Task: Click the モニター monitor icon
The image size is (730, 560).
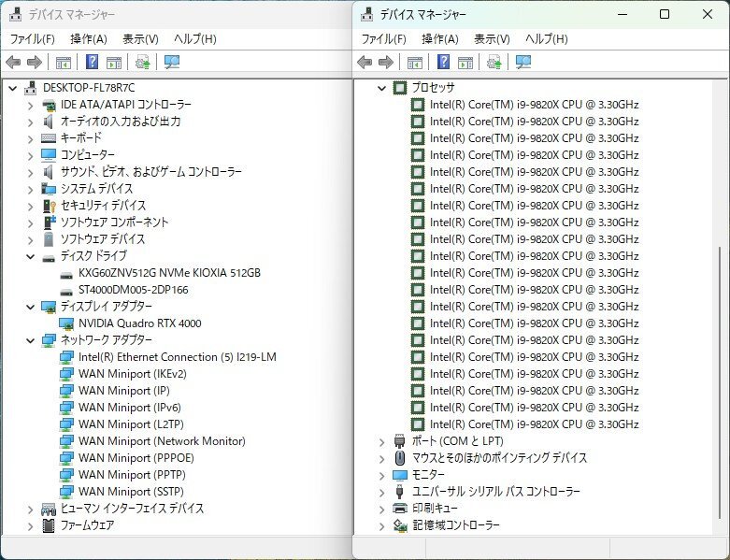Action: click(x=400, y=475)
